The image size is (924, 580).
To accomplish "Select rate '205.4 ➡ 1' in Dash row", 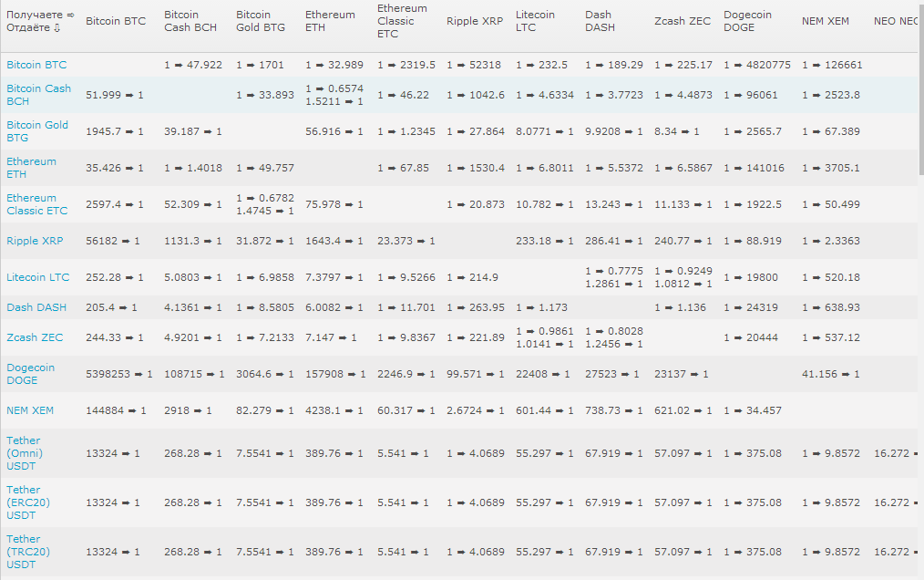I will [111, 307].
